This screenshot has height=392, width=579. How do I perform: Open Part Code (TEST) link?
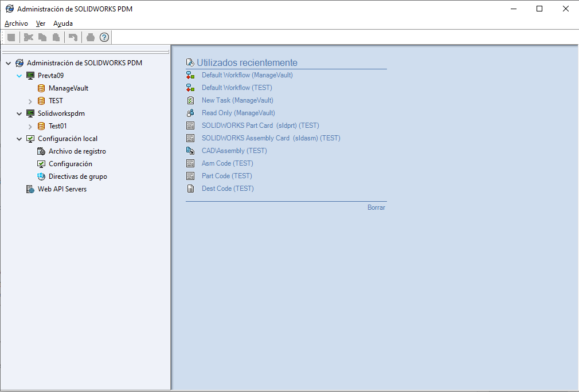(226, 176)
